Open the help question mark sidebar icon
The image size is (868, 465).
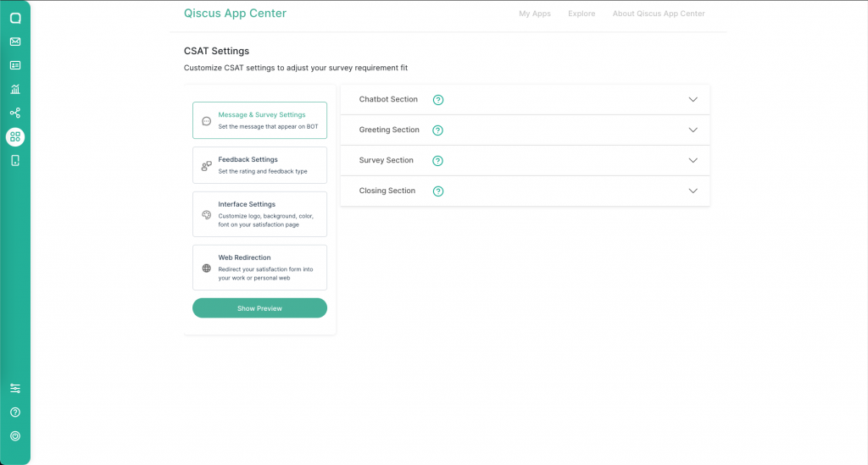click(15, 412)
